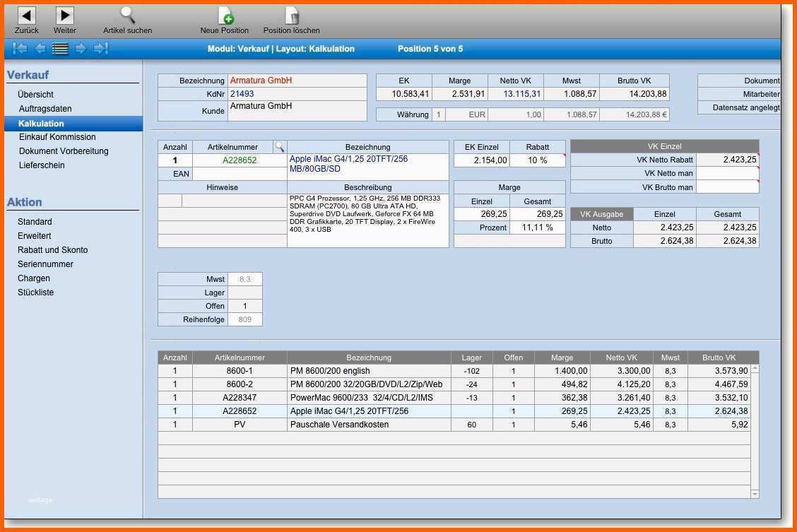Go to next record arrow icon
The image size is (797, 532).
[81, 48]
